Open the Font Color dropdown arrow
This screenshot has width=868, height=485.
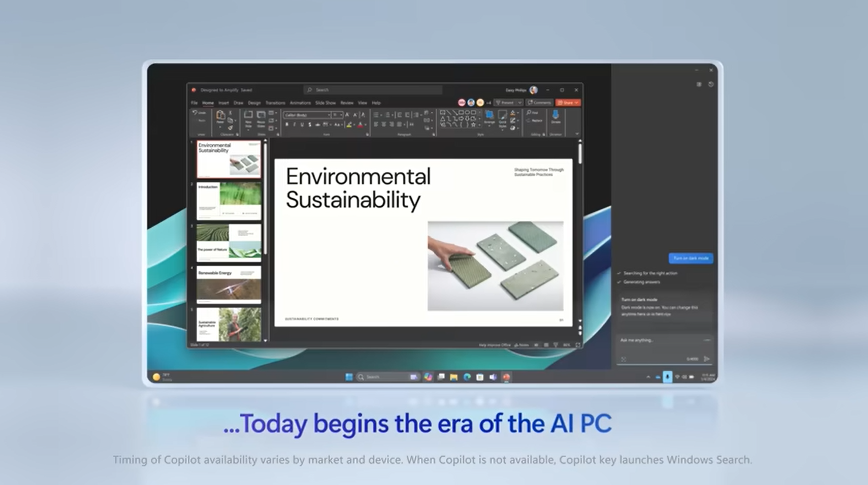[365, 125]
